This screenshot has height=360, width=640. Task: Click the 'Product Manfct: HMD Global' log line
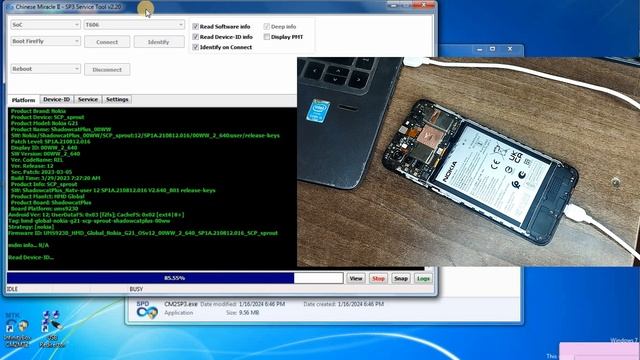[x=48, y=196]
